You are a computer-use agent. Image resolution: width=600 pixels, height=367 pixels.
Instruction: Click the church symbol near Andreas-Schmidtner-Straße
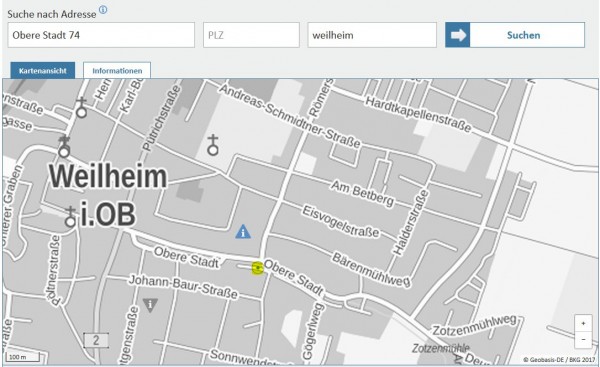pos(213,145)
